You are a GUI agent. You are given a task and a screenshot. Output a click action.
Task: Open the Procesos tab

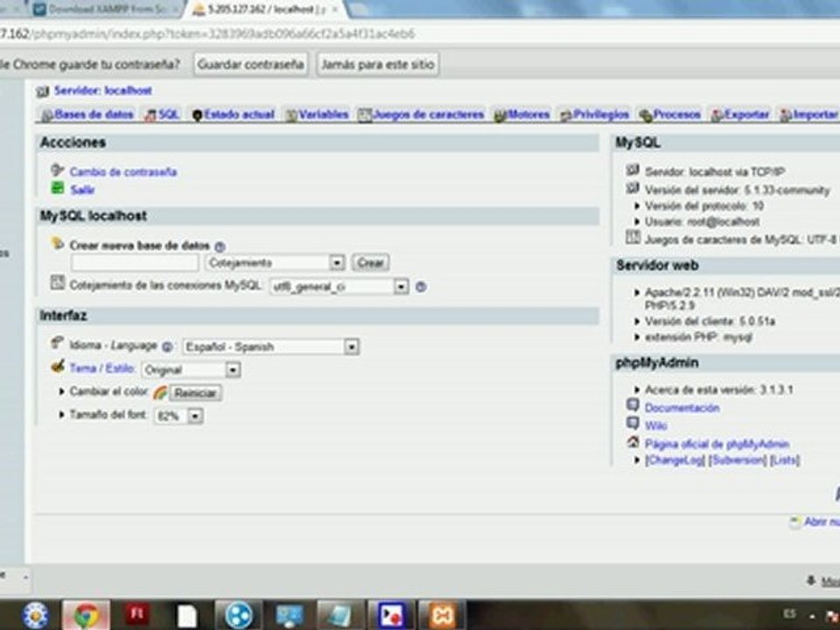pos(670,115)
